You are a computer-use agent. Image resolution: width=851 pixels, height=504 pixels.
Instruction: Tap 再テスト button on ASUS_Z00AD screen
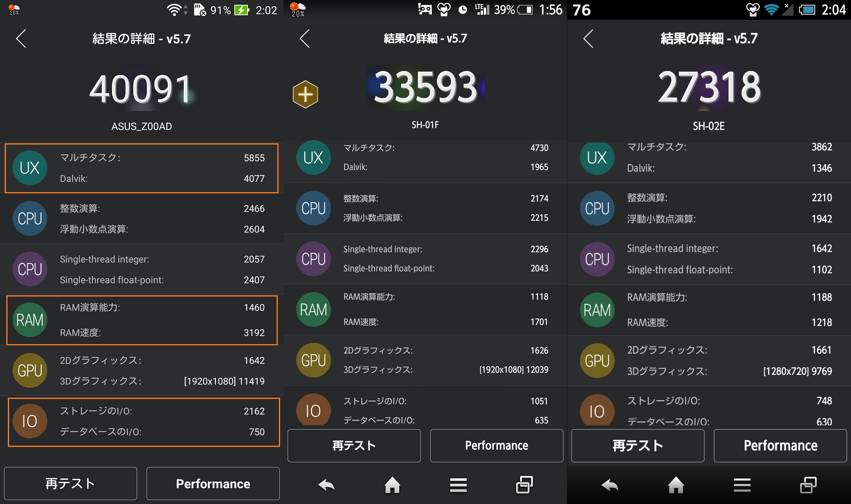click(71, 484)
